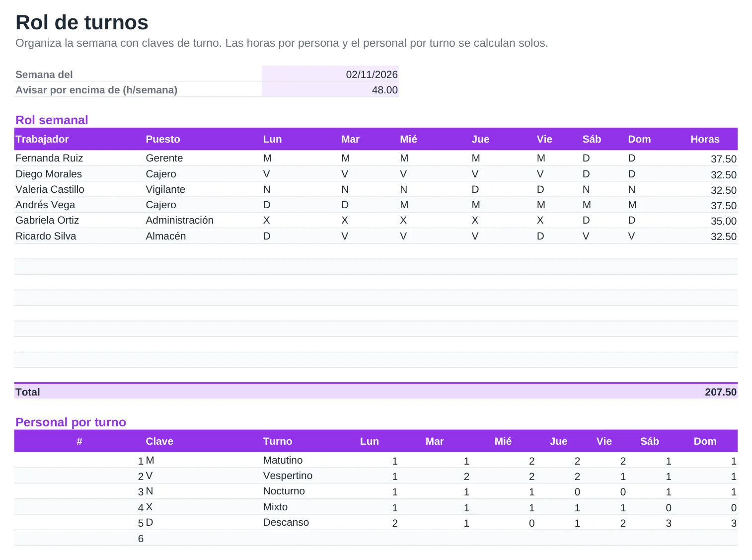
Task: Click Diego Morales' Cajero position cell
Action: click(x=161, y=174)
